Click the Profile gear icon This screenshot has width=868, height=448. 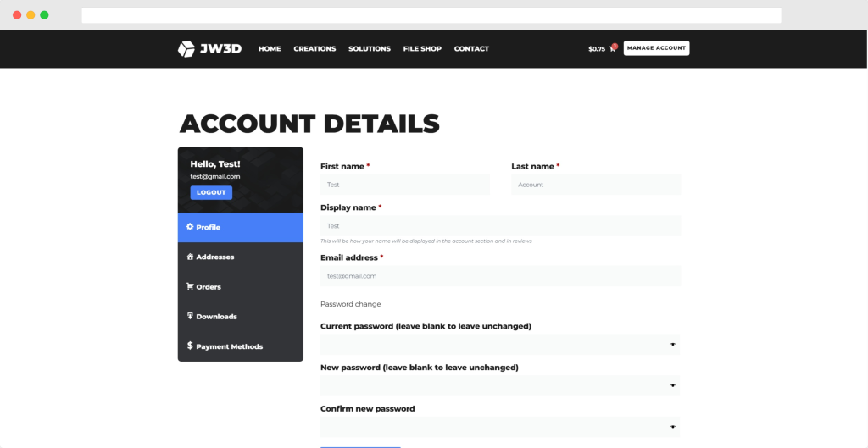[190, 227]
